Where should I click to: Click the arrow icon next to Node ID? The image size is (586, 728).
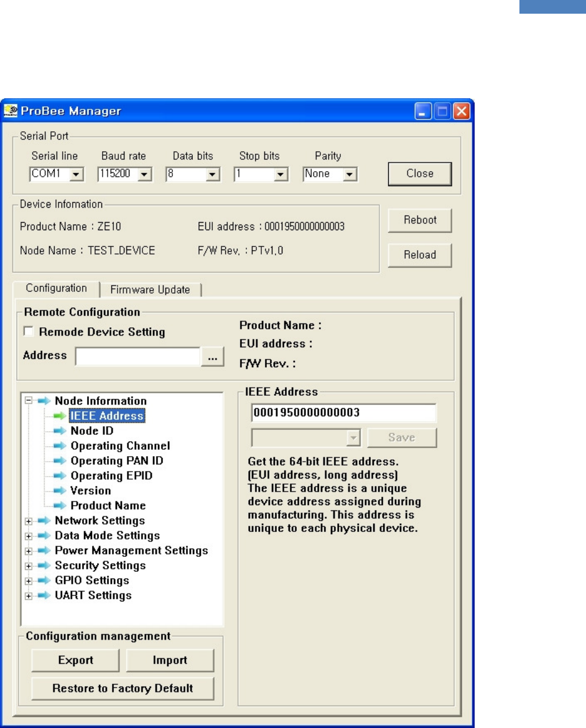60,431
